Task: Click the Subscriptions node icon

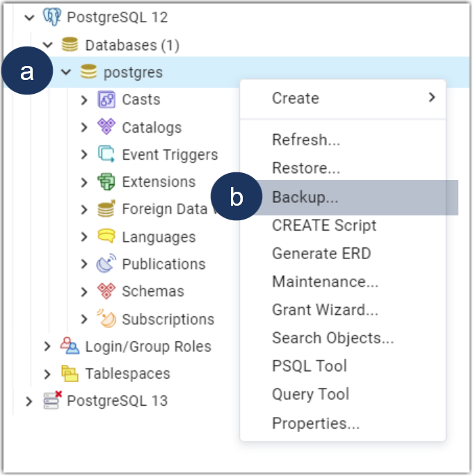Action: [106, 320]
